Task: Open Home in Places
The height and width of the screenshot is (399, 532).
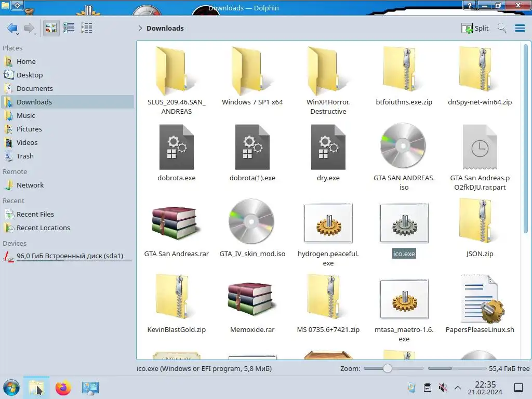Action: tap(67, 61)
